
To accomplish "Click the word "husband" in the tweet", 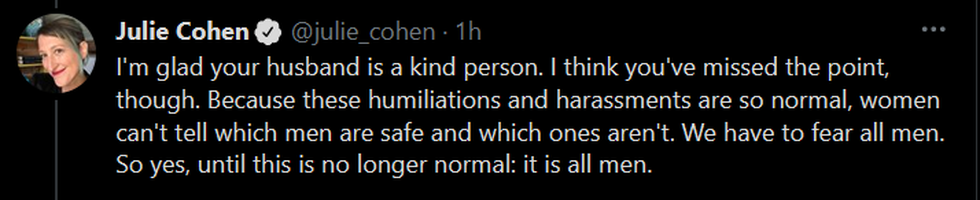I will (x=313, y=68).
